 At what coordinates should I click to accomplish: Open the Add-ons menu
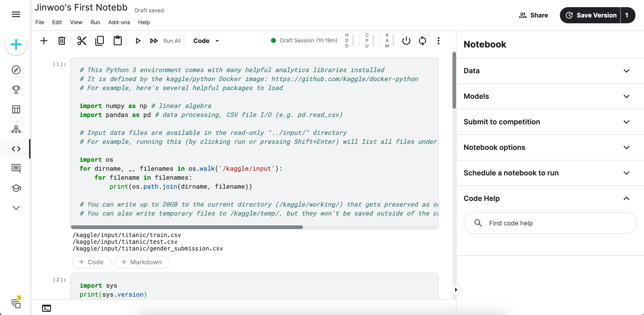pyautogui.click(x=119, y=22)
